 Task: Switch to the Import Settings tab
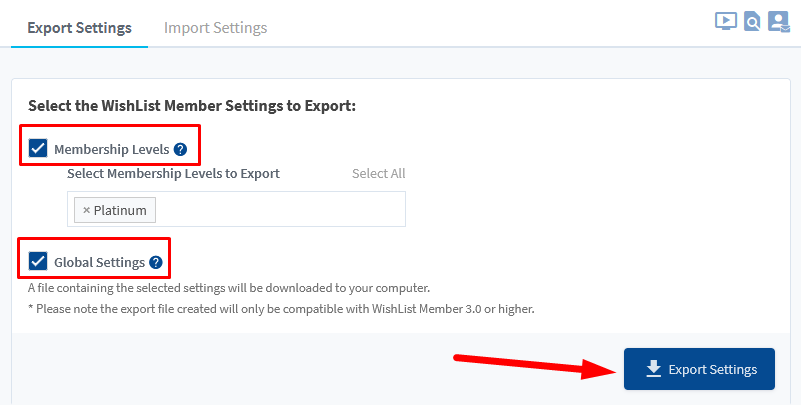tap(215, 27)
